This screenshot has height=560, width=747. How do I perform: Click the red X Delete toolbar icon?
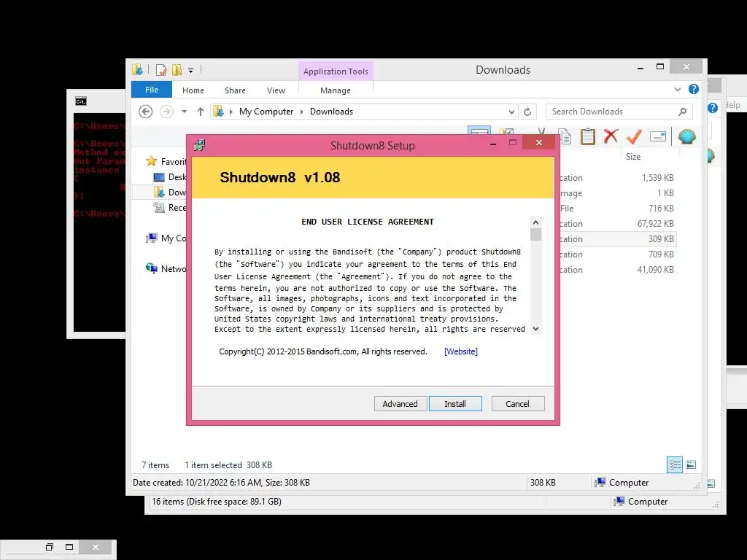[x=611, y=136]
